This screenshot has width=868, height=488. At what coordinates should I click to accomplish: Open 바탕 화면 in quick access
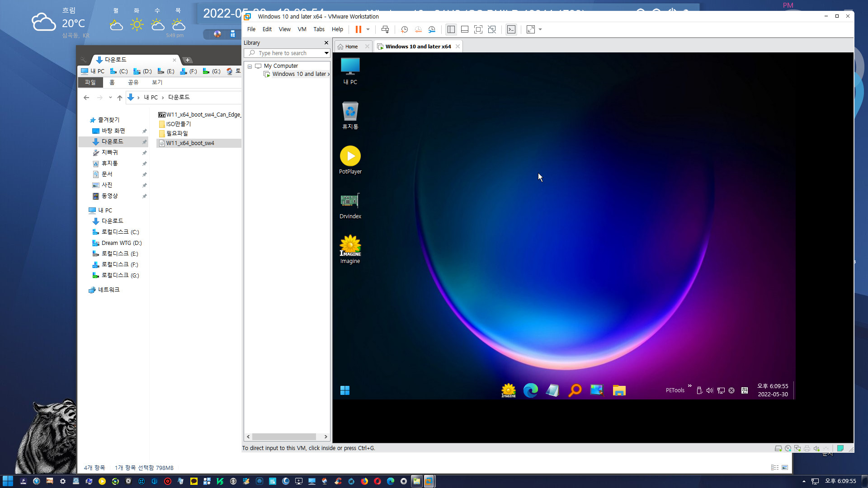pos(113,131)
